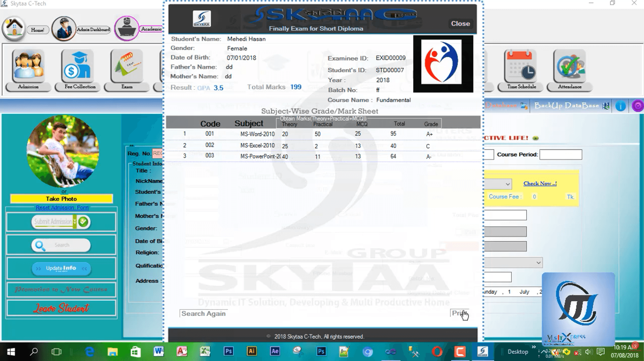Click the BackUp DataBase button
The height and width of the screenshot is (361, 644).
point(572,106)
